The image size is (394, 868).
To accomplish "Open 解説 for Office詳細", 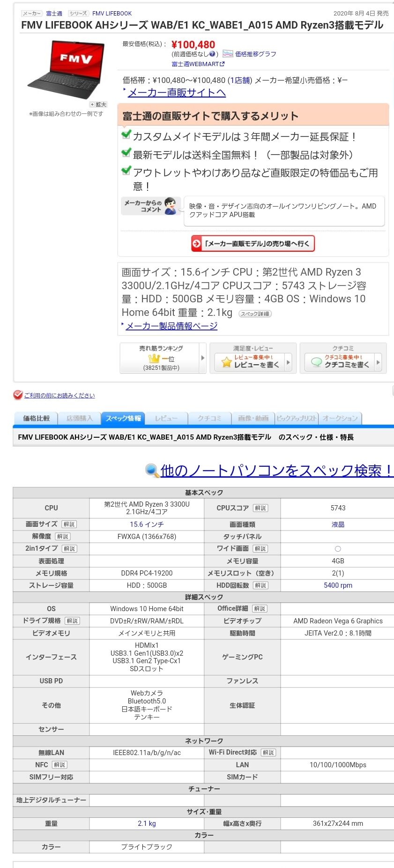I will (x=260, y=609).
